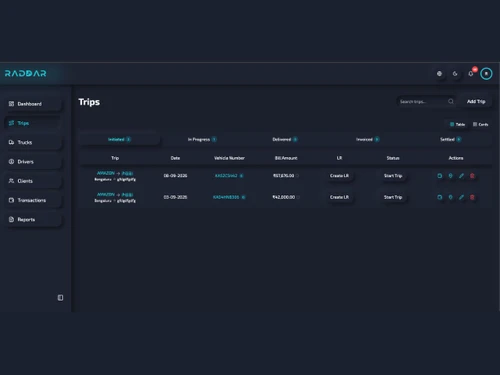The height and width of the screenshot is (375, 500).
Task: Switch to Cards view
Action: point(480,124)
